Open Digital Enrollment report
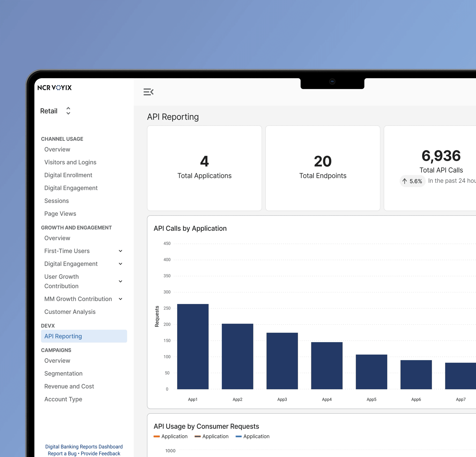Viewport: 476px width, 457px height. pyautogui.click(x=68, y=175)
